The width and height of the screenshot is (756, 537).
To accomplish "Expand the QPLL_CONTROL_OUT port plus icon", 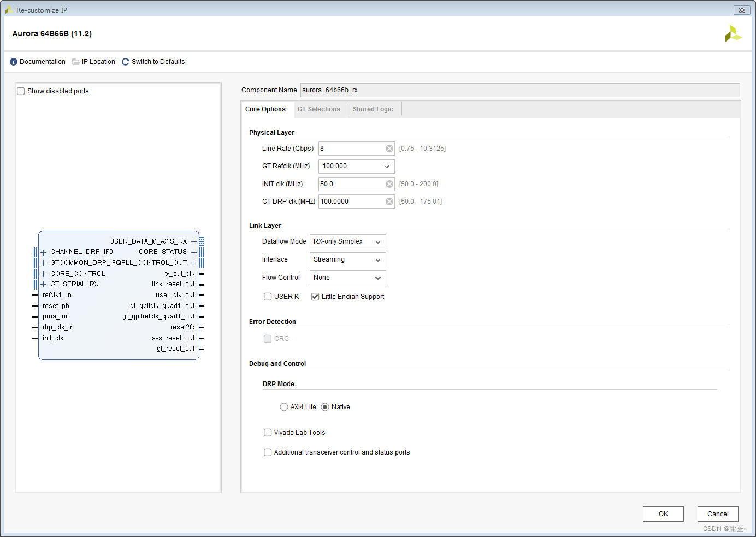I will point(194,263).
